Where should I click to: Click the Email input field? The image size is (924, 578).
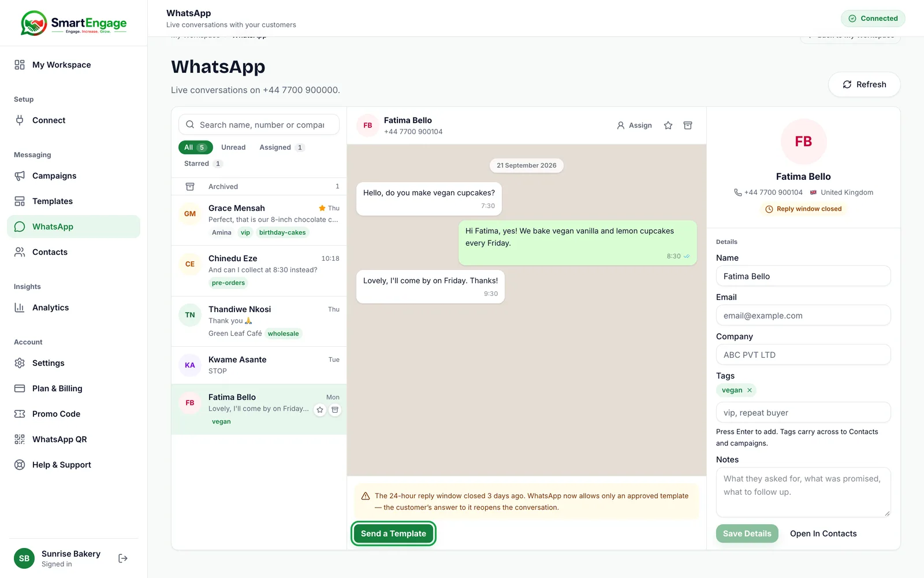click(x=803, y=316)
